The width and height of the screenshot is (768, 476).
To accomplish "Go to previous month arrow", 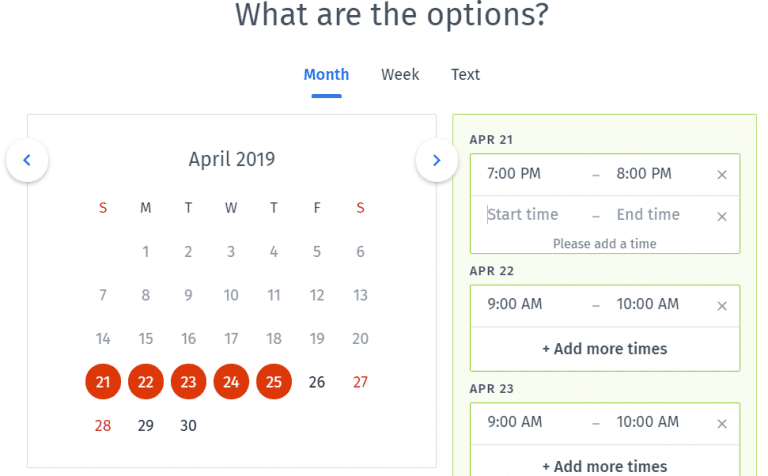I will (27, 160).
